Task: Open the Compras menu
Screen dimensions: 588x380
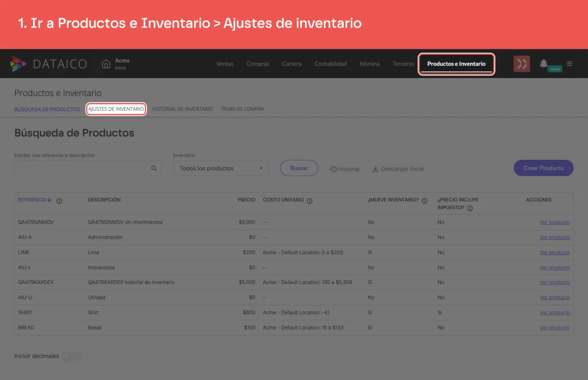Action: click(x=258, y=64)
